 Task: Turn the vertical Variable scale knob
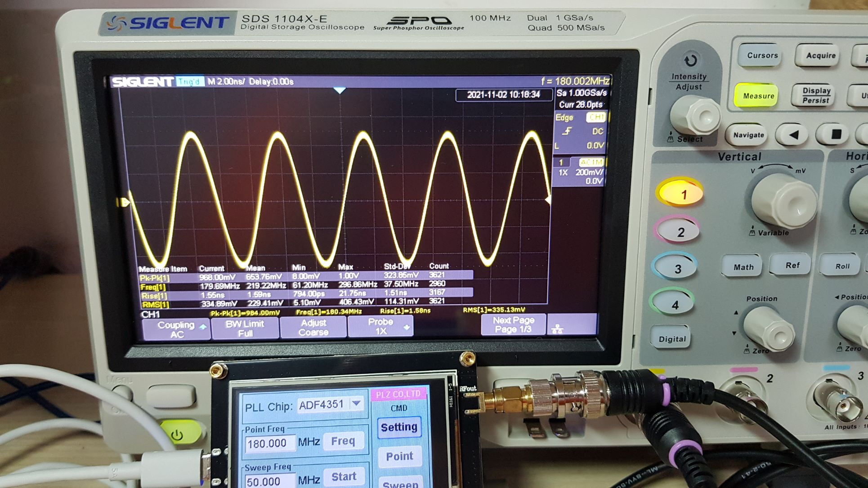coord(783,200)
